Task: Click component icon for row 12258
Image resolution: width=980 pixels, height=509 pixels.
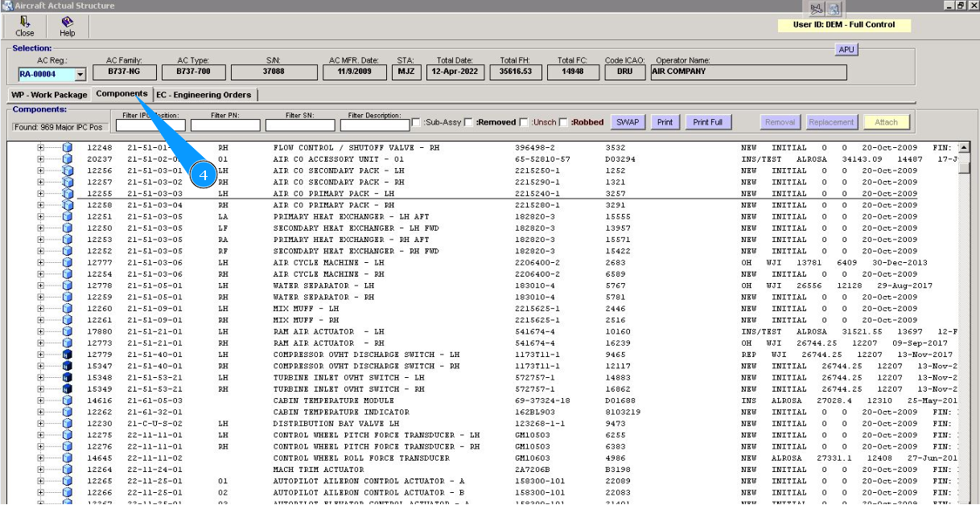Action: point(68,205)
